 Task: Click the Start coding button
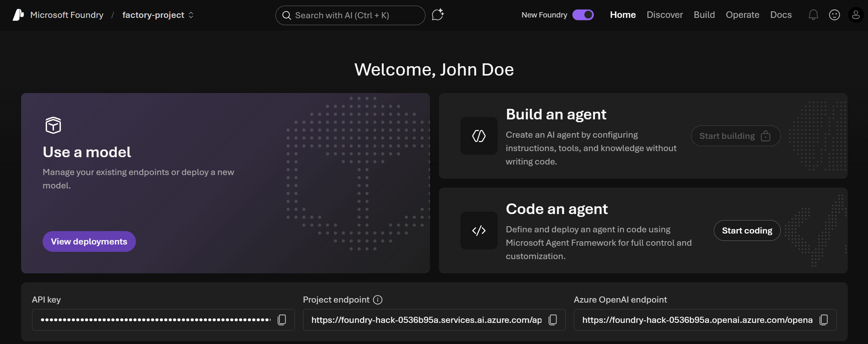[747, 231]
